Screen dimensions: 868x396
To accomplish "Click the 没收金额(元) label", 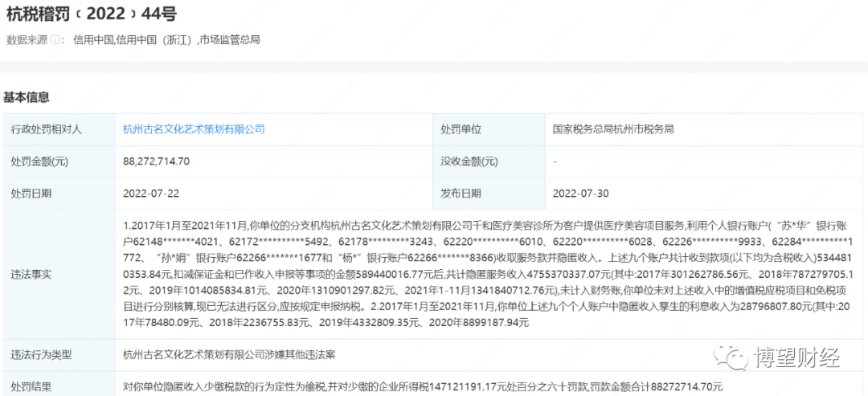I will [469, 161].
